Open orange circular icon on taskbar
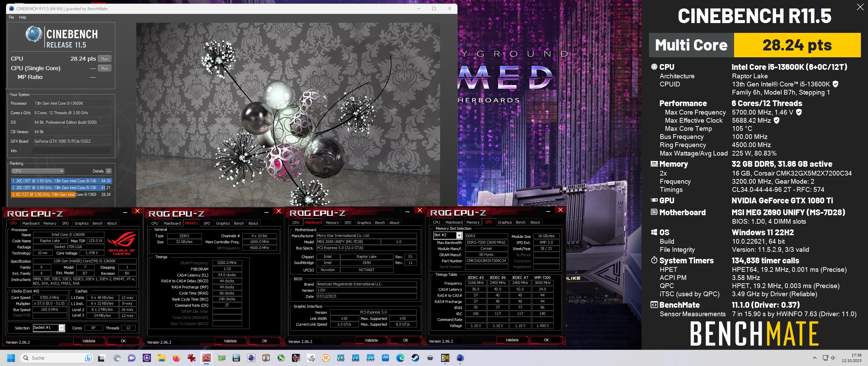Viewport: 868px width, 366px height. (325, 358)
